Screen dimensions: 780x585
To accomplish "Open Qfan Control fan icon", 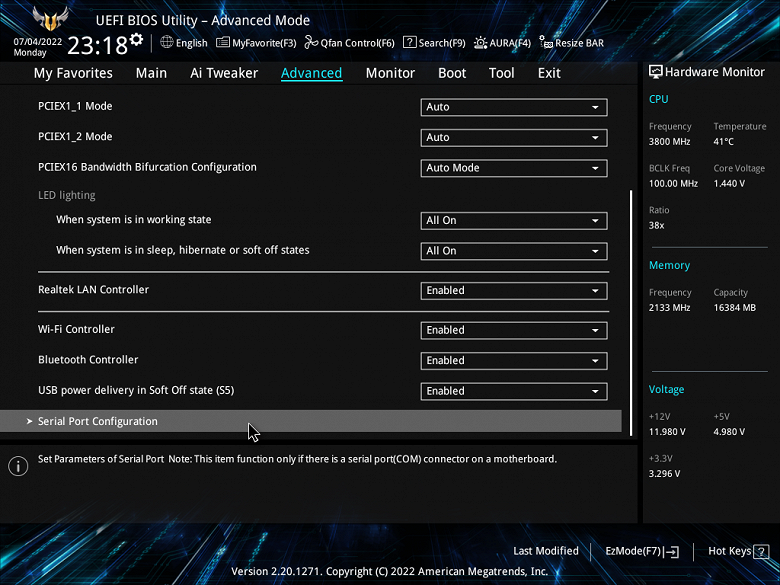I will point(311,43).
